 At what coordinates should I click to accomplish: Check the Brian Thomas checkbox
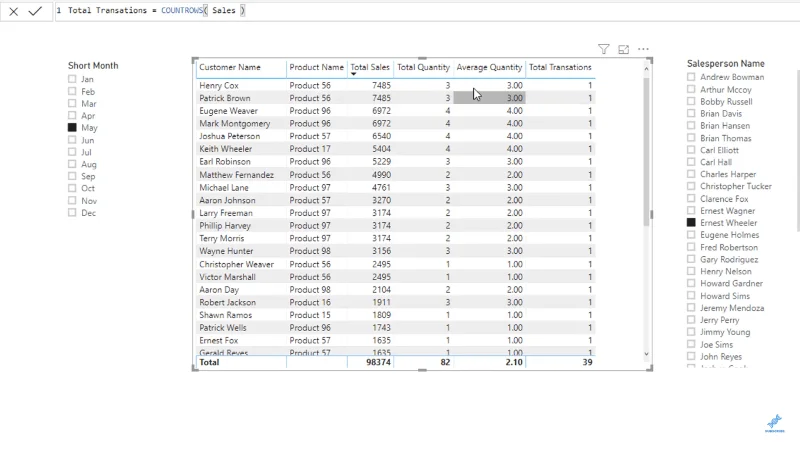pos(691,138)
